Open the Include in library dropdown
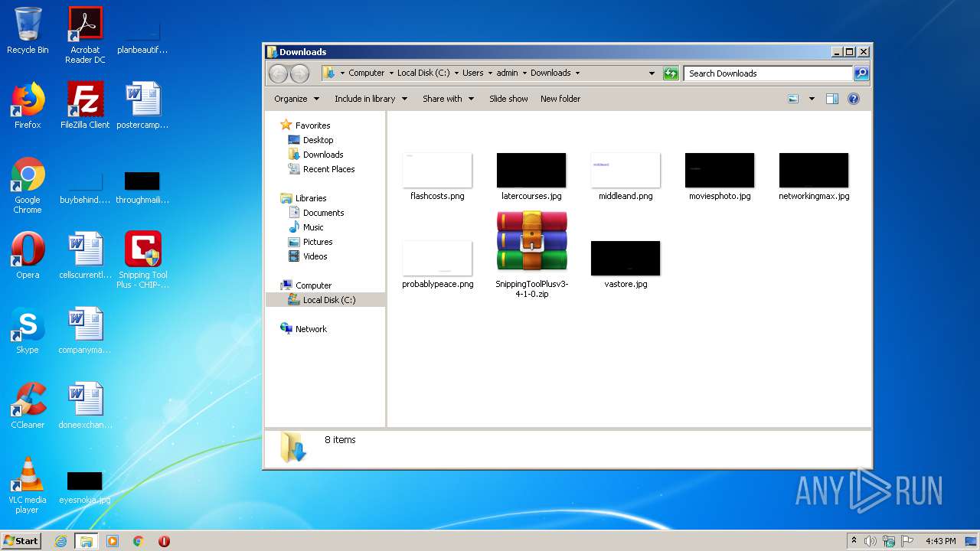Screen dimensions: 980x551 371,99
